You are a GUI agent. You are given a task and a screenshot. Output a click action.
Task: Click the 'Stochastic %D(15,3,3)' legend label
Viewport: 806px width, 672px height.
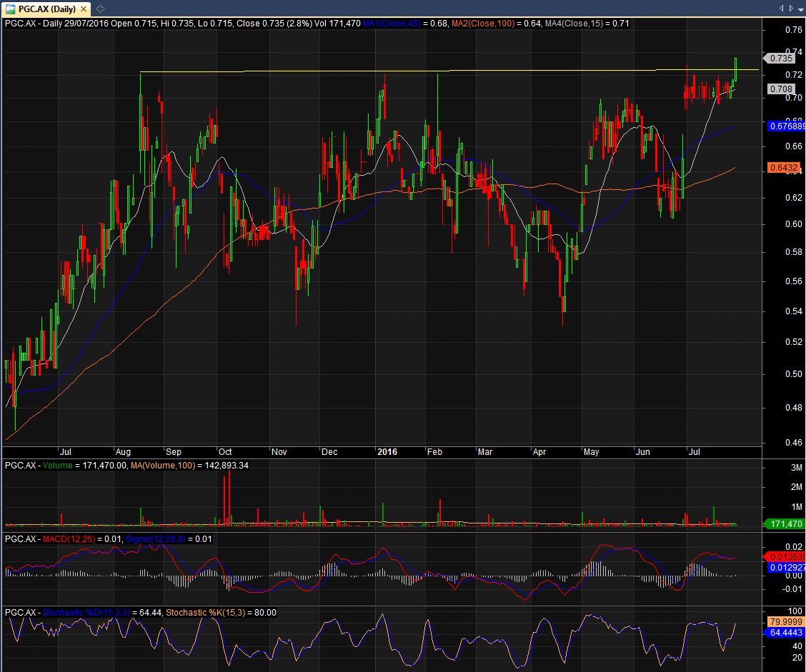(86, 613)
